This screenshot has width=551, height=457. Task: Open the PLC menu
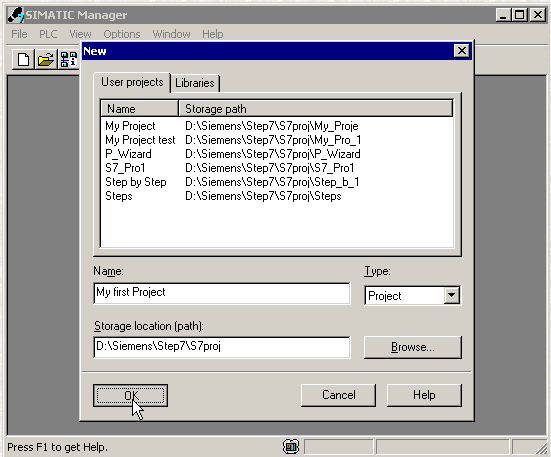(48, 34)
